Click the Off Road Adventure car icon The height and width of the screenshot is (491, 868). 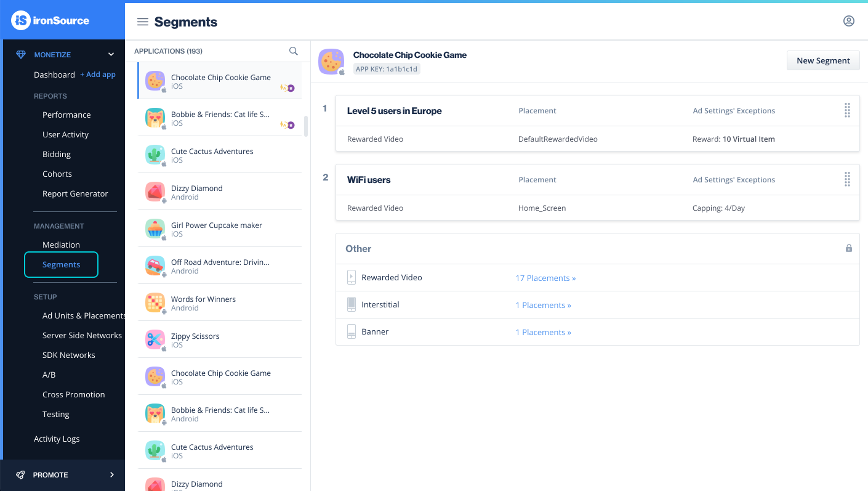(x=155, y=266)
